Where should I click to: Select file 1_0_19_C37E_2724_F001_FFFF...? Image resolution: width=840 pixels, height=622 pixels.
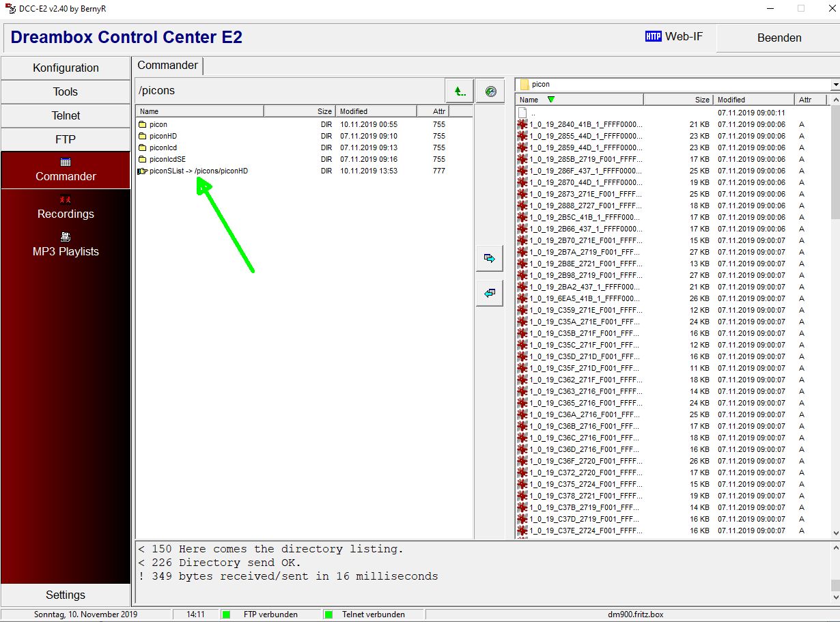tap(585, 531)
